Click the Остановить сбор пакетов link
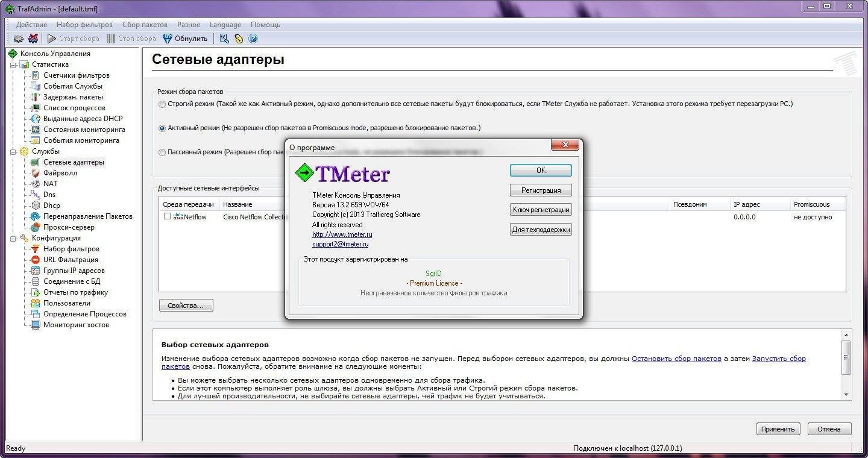Image resolution: width=868 pixels, height=458 pixels. click(x=676, y=359)
